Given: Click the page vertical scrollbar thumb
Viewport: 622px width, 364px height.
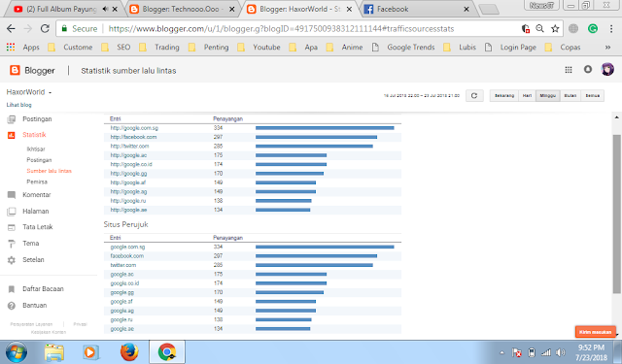Looking at the screenshot, I should click(616, 214).
